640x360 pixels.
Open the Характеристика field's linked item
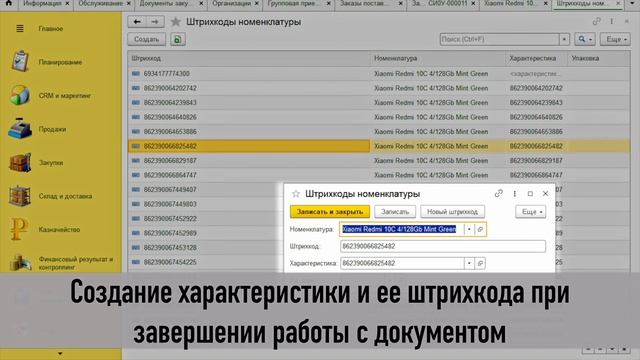[x=480, y=263]
